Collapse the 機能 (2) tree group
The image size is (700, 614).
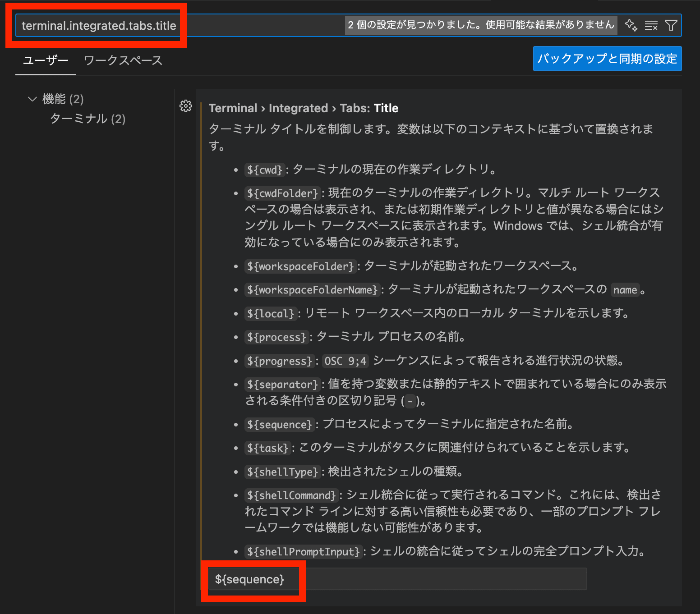pyautogui.click(x=32, y=99)
